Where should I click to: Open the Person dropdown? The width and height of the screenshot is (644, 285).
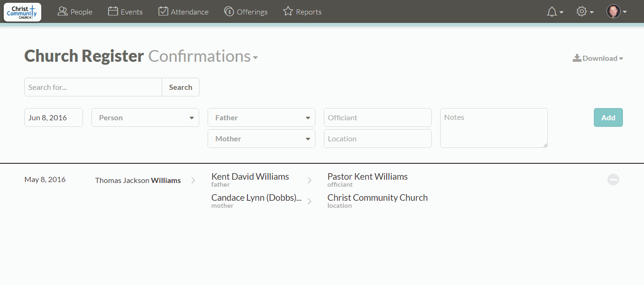[x=145, y=118]
